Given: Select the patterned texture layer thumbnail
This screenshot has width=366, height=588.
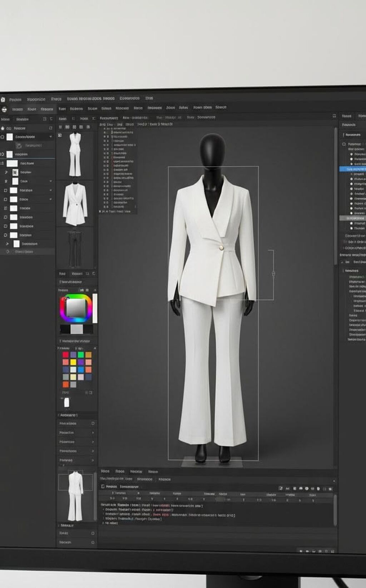Looking at the screenshot, I should coord(15,172).
